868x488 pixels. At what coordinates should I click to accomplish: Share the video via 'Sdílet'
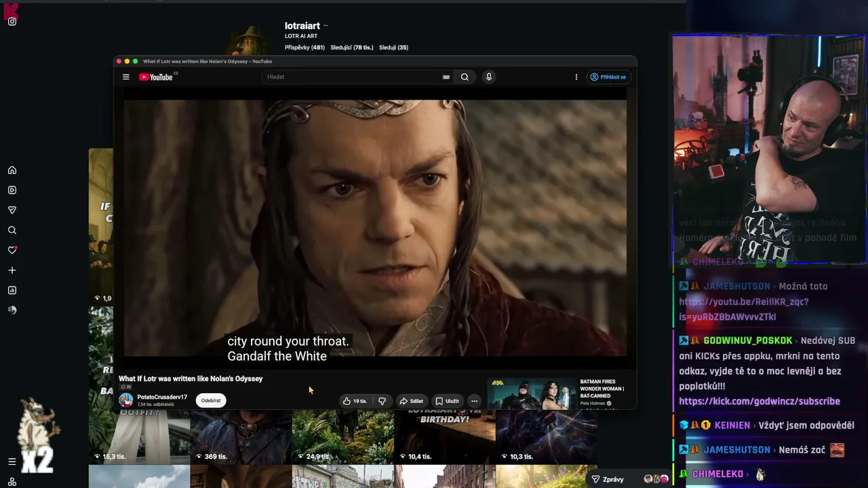pos(411,401)
